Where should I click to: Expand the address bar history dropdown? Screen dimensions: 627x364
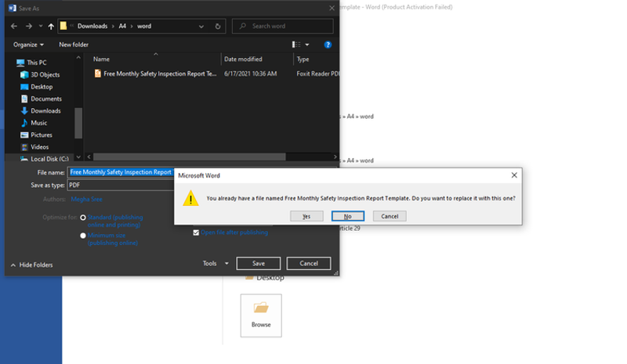(x=201, y=27)
